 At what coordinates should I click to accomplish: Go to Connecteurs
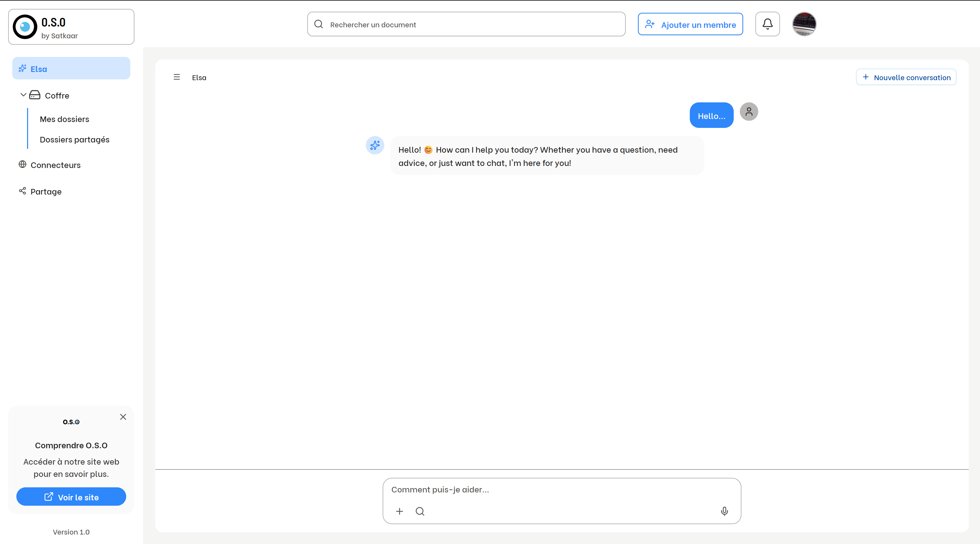pos(55,165)
